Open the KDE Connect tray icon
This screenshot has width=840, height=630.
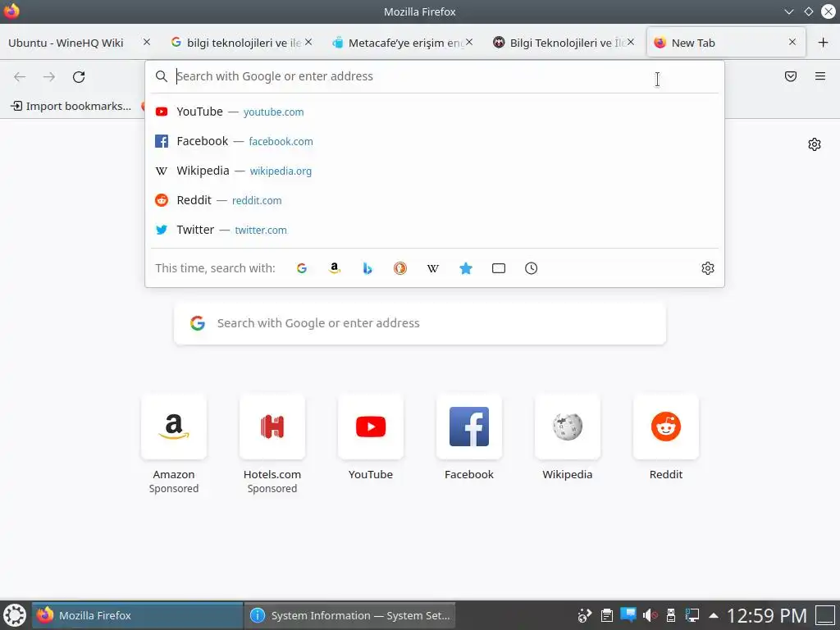[584, 615]
